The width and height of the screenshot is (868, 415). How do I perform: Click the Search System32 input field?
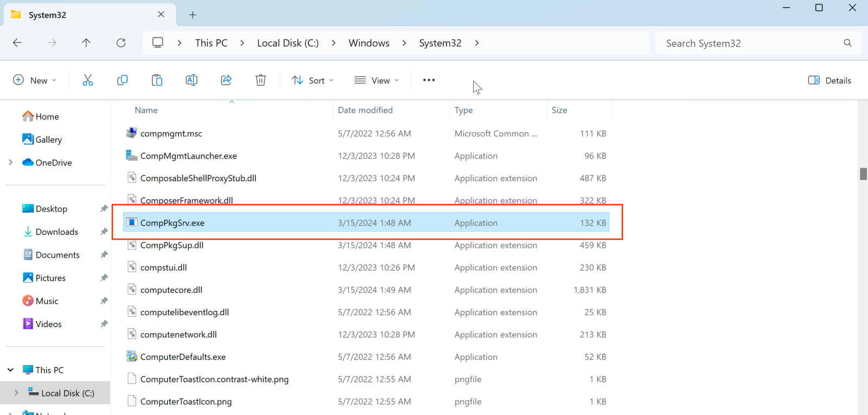[x=749, y=43]
